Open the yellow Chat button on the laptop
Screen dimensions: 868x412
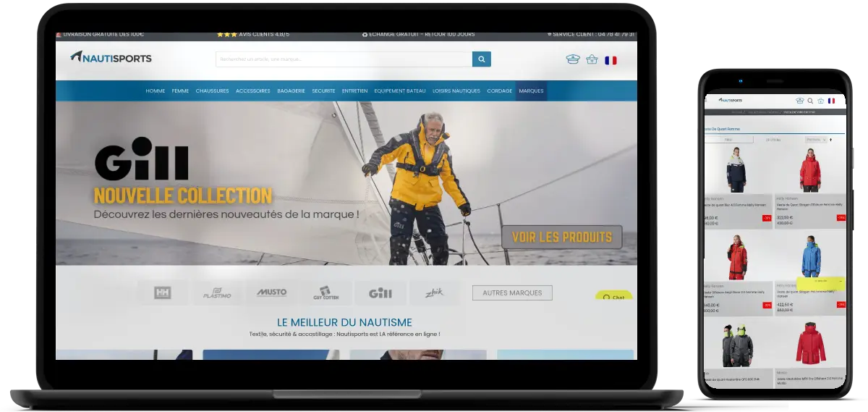point(614,296)
